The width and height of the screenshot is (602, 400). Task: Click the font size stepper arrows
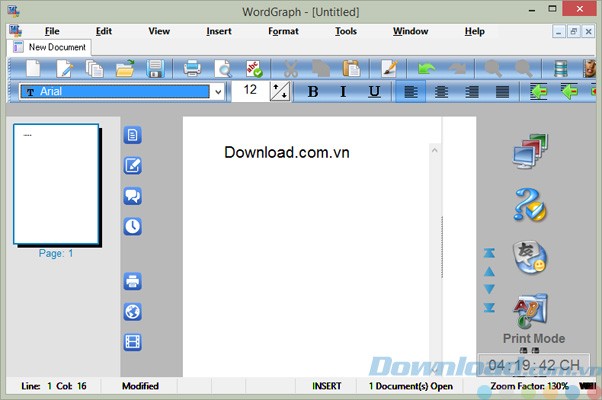(279, 92)
